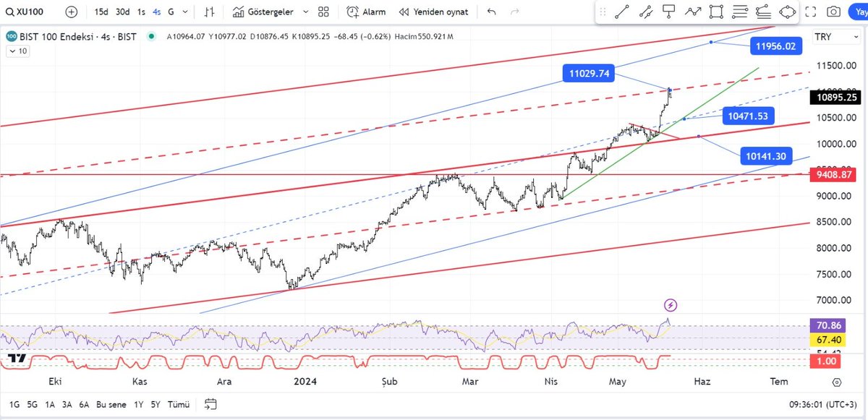Redo the chart action
868x420 pixels.
515,12
